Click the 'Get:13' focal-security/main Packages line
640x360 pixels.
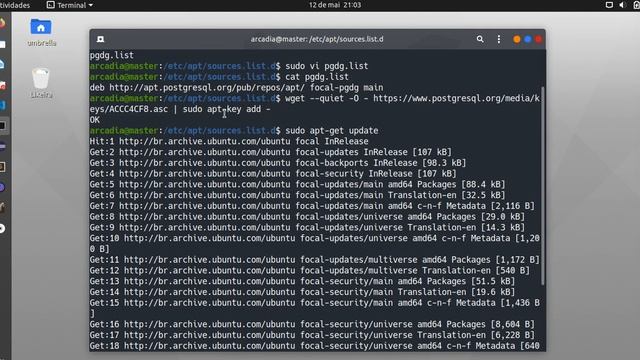[302, 281]
